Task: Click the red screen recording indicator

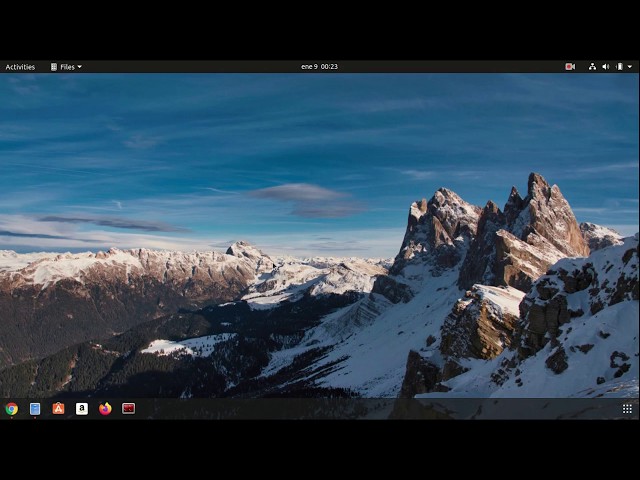Action: [570, 67]
